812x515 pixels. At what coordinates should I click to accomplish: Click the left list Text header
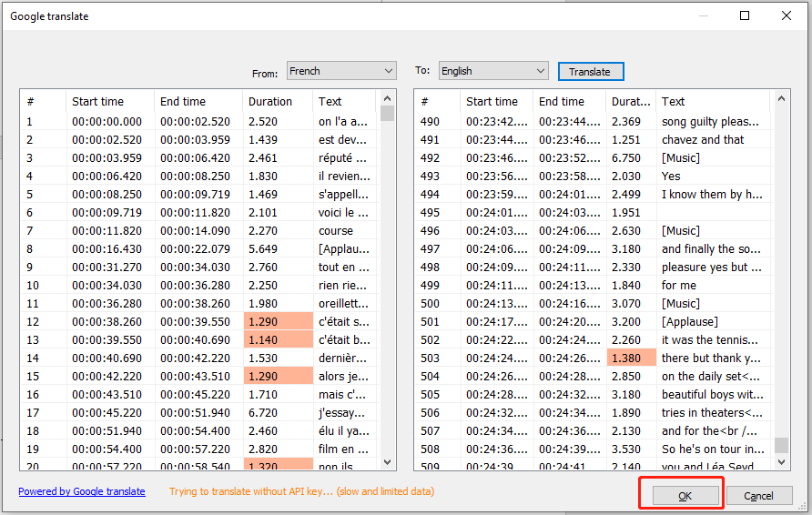344,101
